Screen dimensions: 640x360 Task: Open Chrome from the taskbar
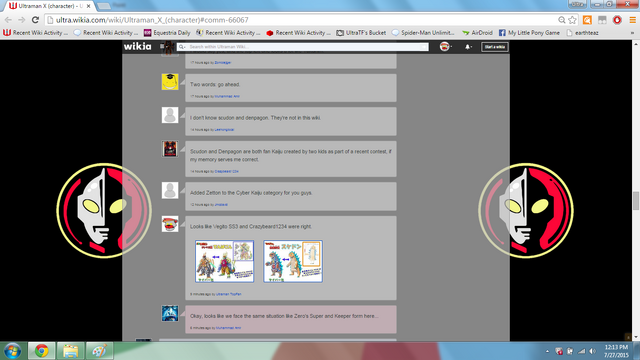pos(41,351)
